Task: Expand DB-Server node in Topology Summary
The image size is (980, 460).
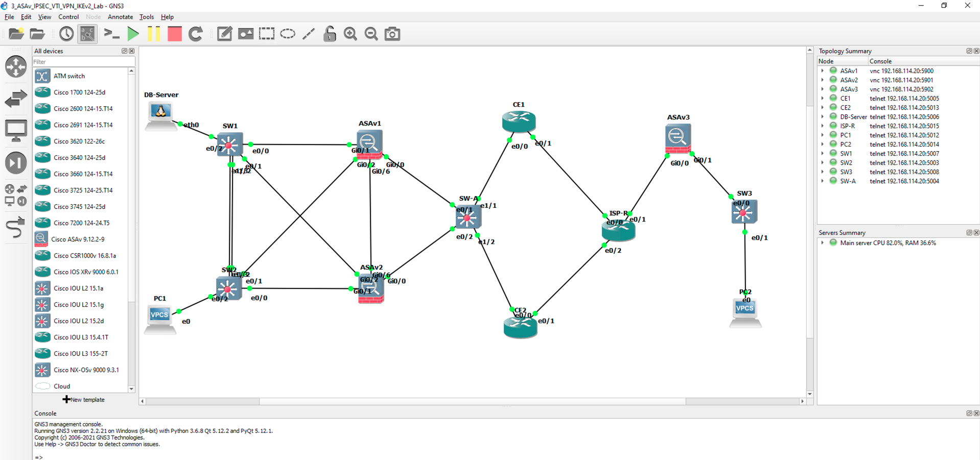Action: [x=823, y=117]
